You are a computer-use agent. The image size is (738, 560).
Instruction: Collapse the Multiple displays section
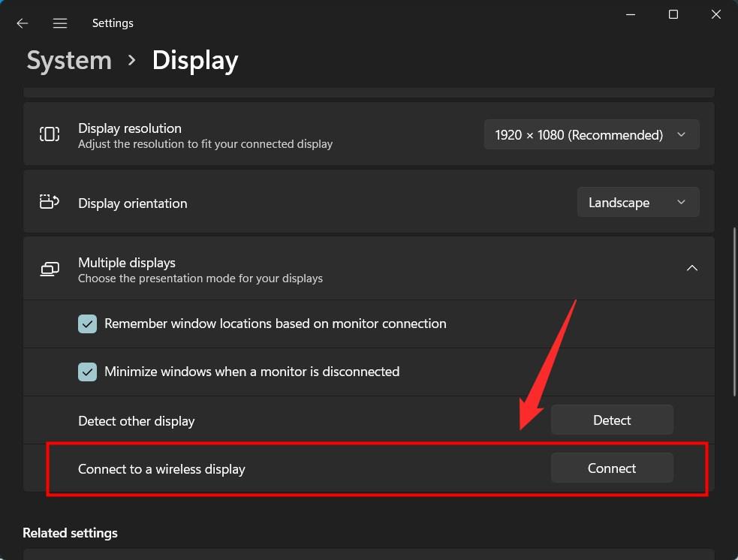pyautogui.click(x=692, y=268)
